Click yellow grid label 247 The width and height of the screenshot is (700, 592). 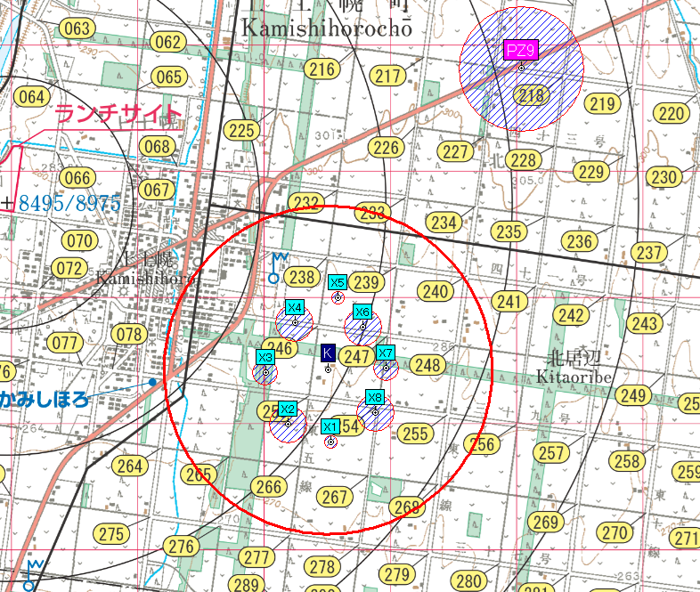[356, 358]
